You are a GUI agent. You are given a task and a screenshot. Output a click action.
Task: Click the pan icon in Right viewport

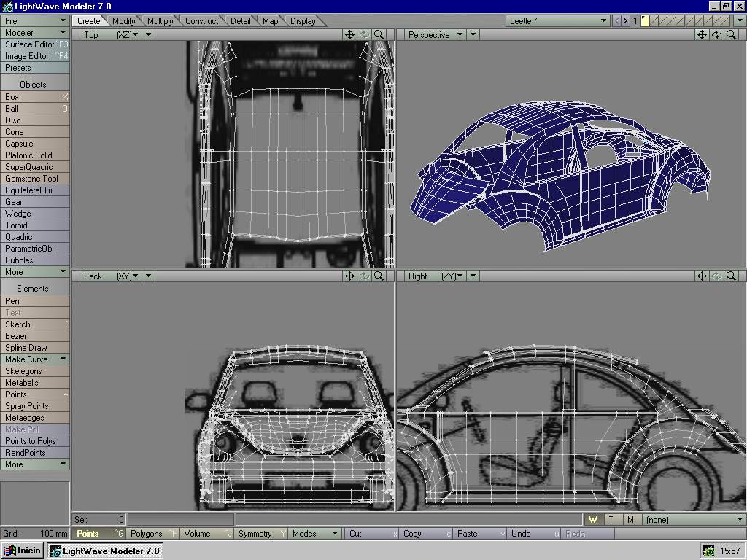pos(702,276)
